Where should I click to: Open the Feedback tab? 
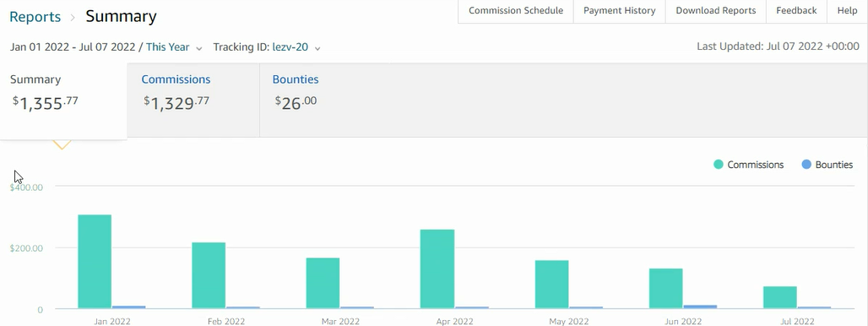click(x=796, y=10)
